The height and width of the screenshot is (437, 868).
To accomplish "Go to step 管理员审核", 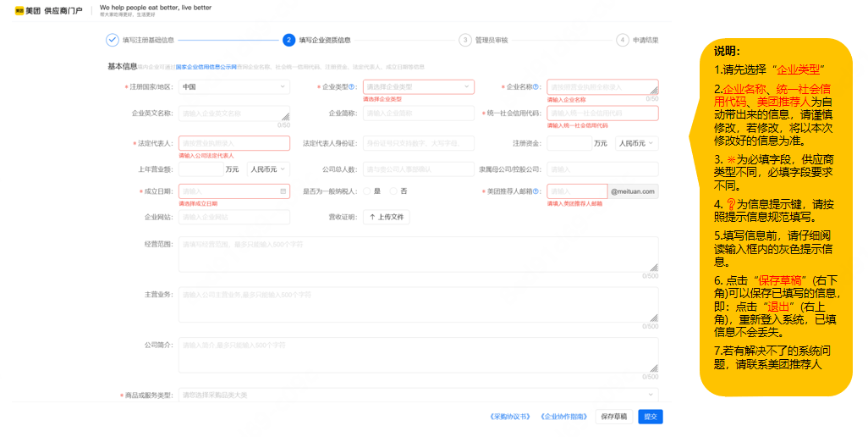I will pos(492,40).
